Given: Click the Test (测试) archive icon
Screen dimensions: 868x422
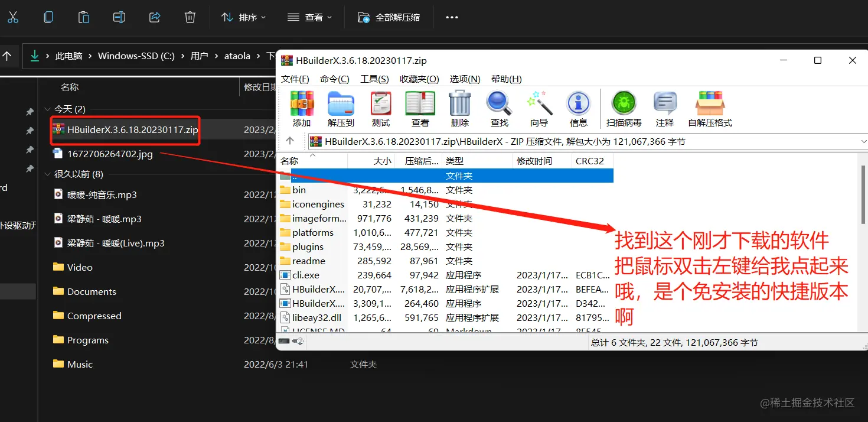Looking at the screenshot, I should pyautogui.click(x=381, y=109).
